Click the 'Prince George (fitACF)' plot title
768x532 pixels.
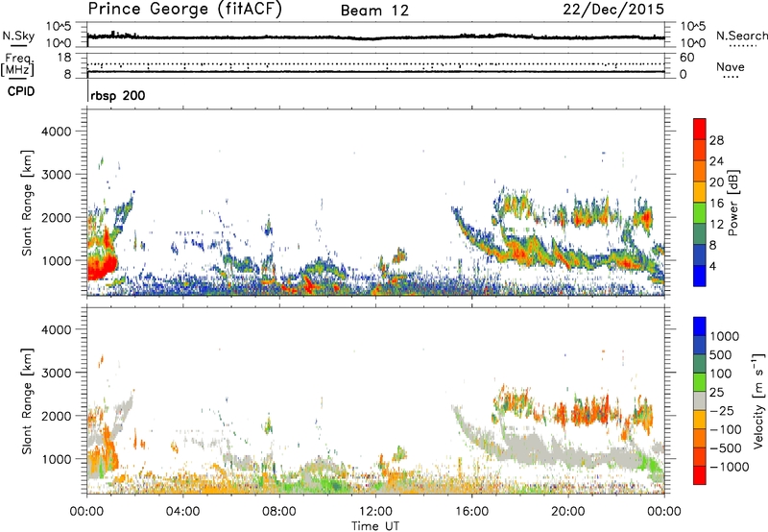click(x=184, y=9)
